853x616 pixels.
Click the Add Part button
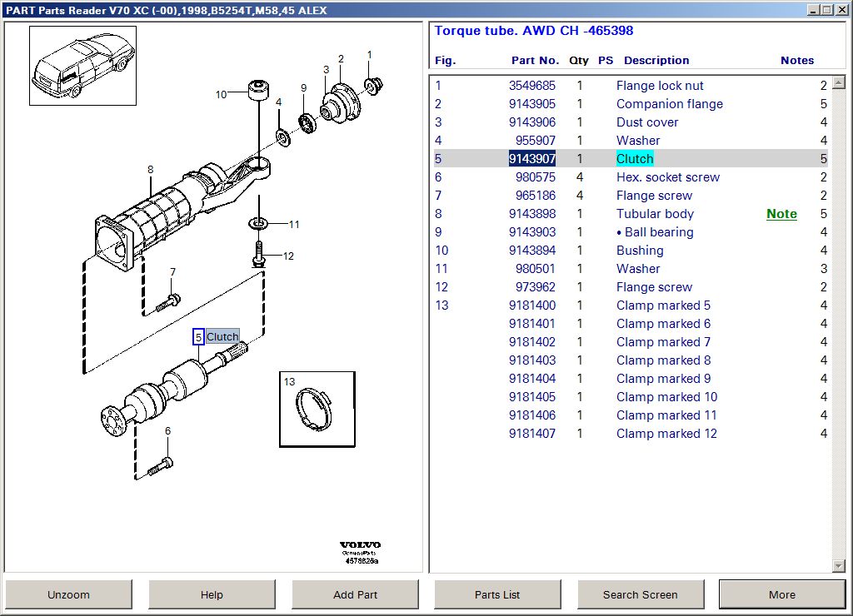[355, 594]
